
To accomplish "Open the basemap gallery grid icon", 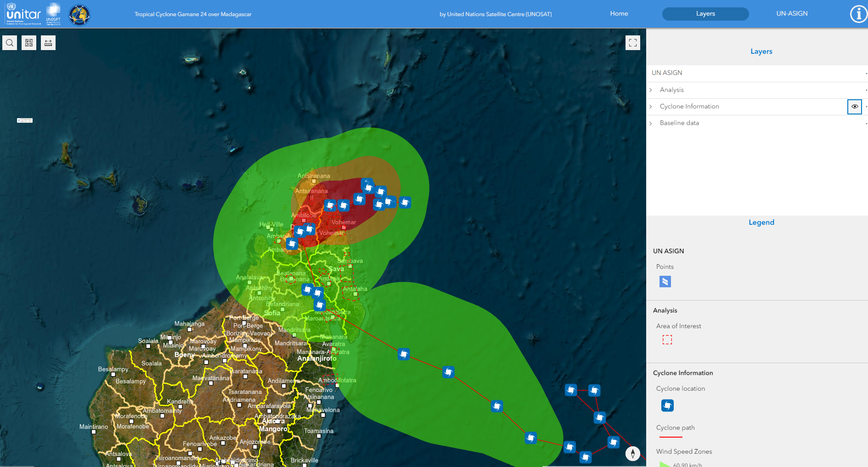I will pos(29,43).
